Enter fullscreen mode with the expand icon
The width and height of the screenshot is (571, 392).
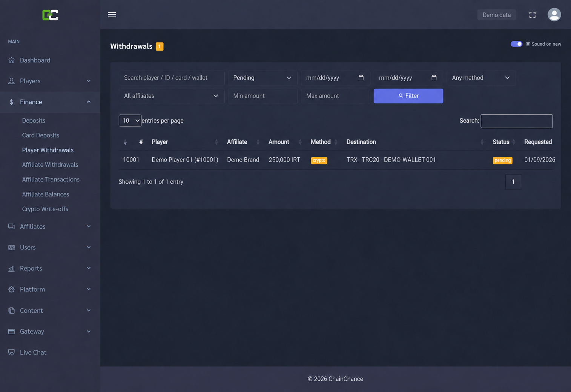point(533,15)
